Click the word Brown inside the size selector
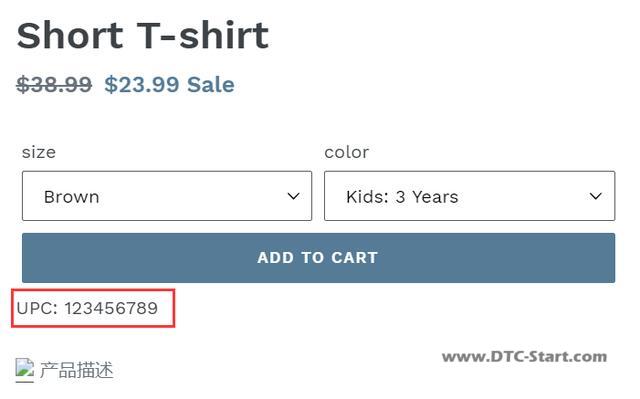The width and height of the screenshot is (640, 399). [x=71, y=197]
